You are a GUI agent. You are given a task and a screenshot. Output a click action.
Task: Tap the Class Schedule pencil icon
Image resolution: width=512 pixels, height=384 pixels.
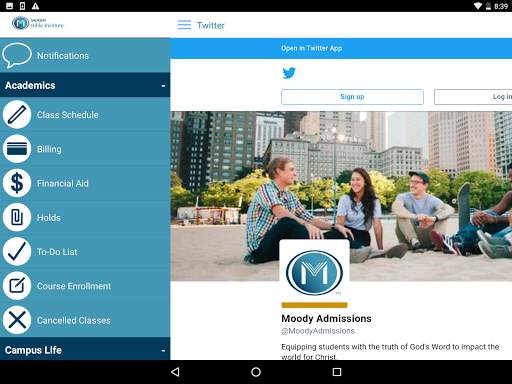[x=17, y=115]
